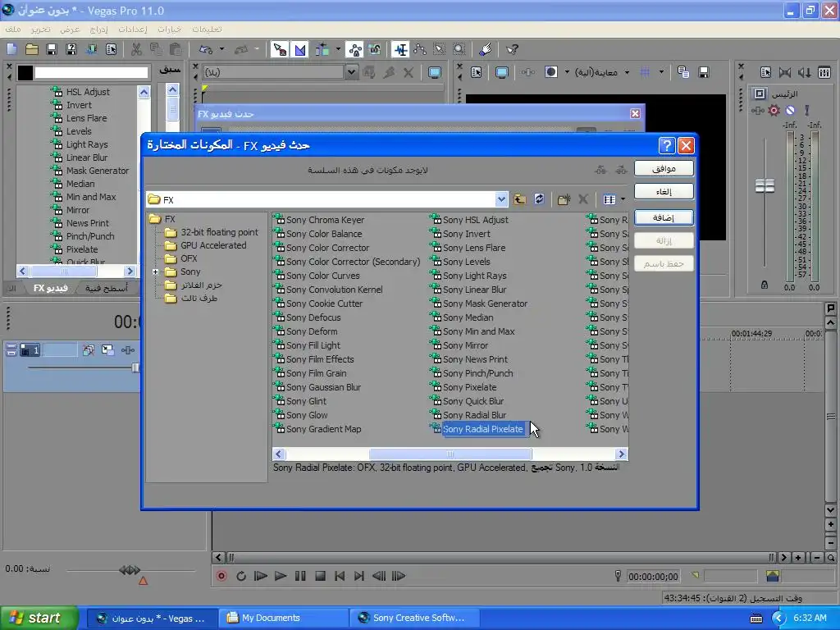Switch to the فيديو FX tab
840x630 pixels.
tap(50, 288)
